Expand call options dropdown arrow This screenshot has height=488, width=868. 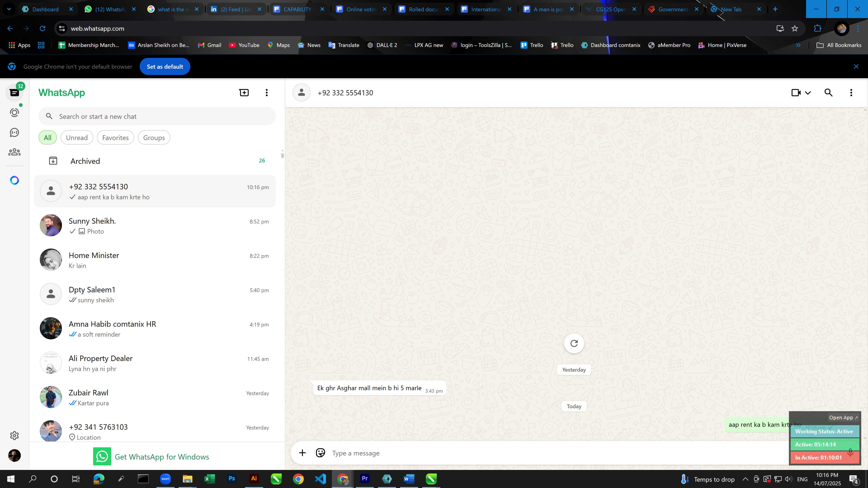click(808, 93)
